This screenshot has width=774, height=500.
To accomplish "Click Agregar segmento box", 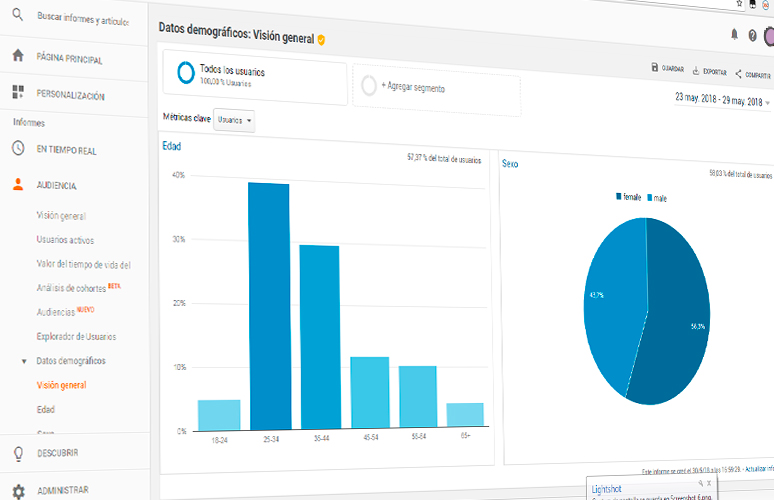I will (x=422, y=87).
